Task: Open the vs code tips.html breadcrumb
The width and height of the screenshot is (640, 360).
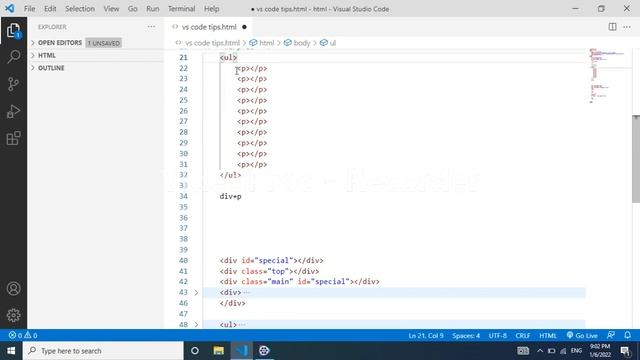Action: pos(208,43)
